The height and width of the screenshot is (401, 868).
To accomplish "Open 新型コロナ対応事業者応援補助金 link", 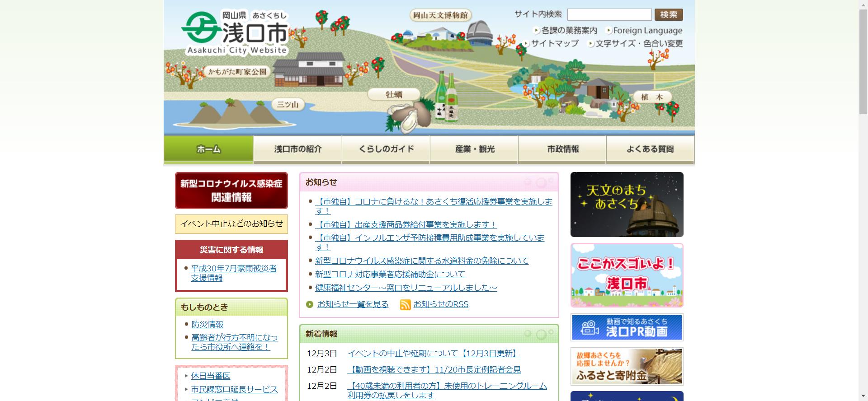I will coord(390,274).
